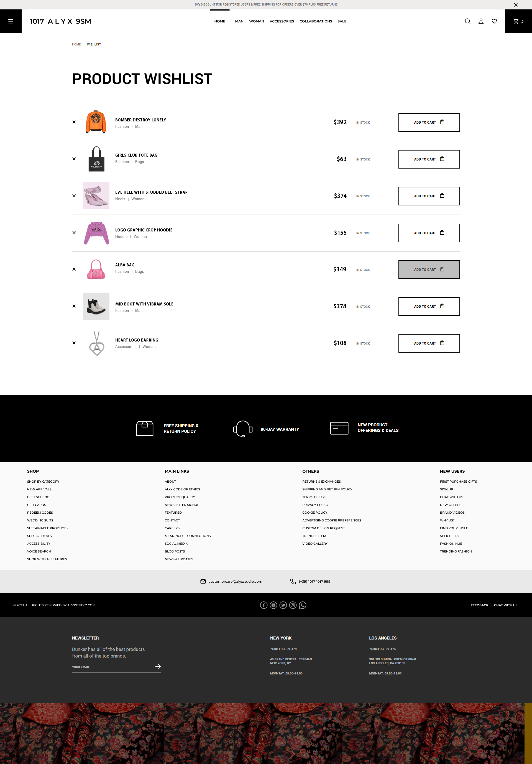Open the Facebook social icon
The height and width of the screenshot is (764, 532).
click(264, 605)
